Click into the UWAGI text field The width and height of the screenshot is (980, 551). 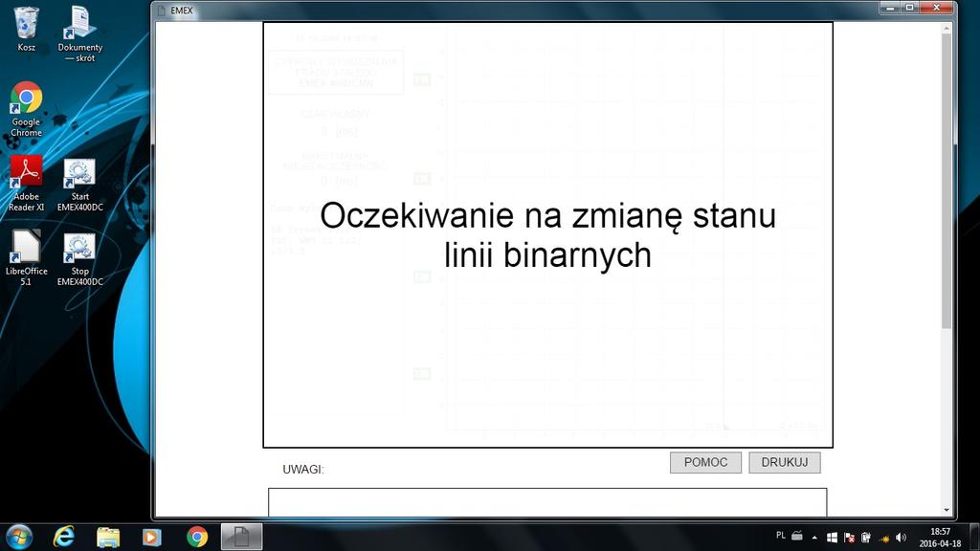[547, 502]
